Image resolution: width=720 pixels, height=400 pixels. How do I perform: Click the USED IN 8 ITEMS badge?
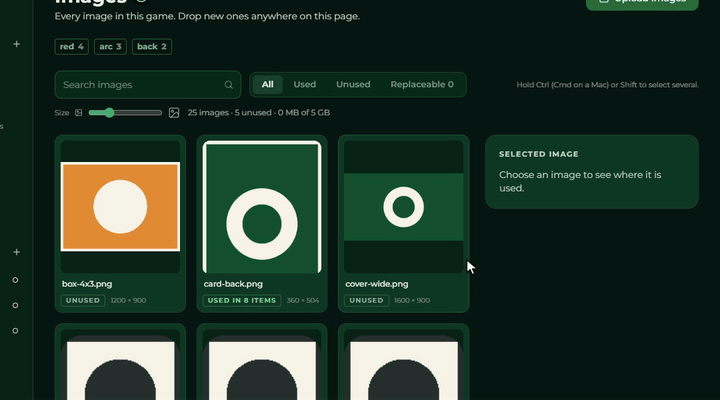click(242, 300)
